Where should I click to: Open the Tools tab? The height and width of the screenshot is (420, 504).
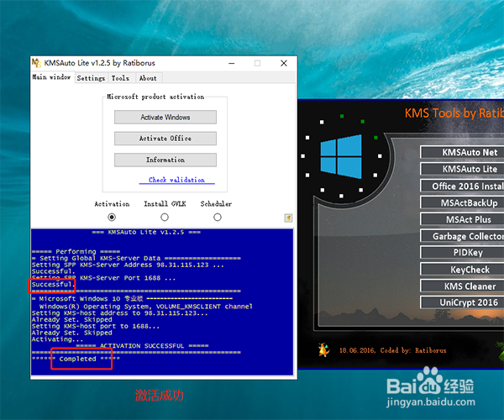tap(120, 78)
